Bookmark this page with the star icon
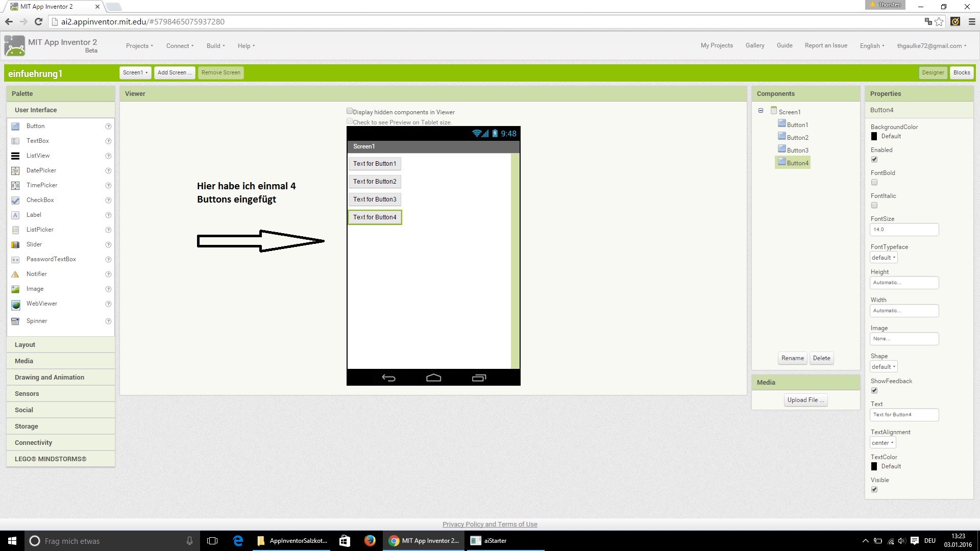 pyautogui.click(x=939, y=21)
